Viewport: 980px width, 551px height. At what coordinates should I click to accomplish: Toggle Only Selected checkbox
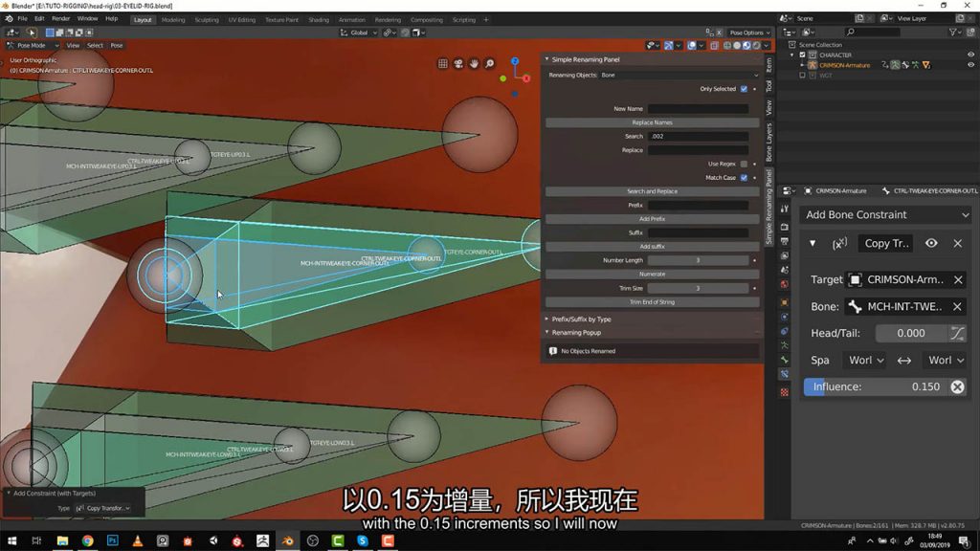click(x=744, y=89)
